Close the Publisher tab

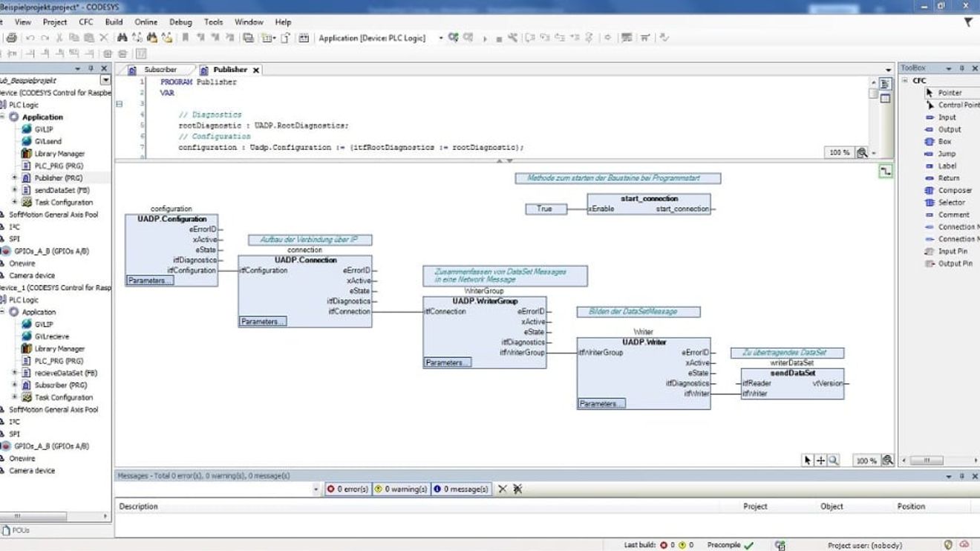(x=256, y=70)
